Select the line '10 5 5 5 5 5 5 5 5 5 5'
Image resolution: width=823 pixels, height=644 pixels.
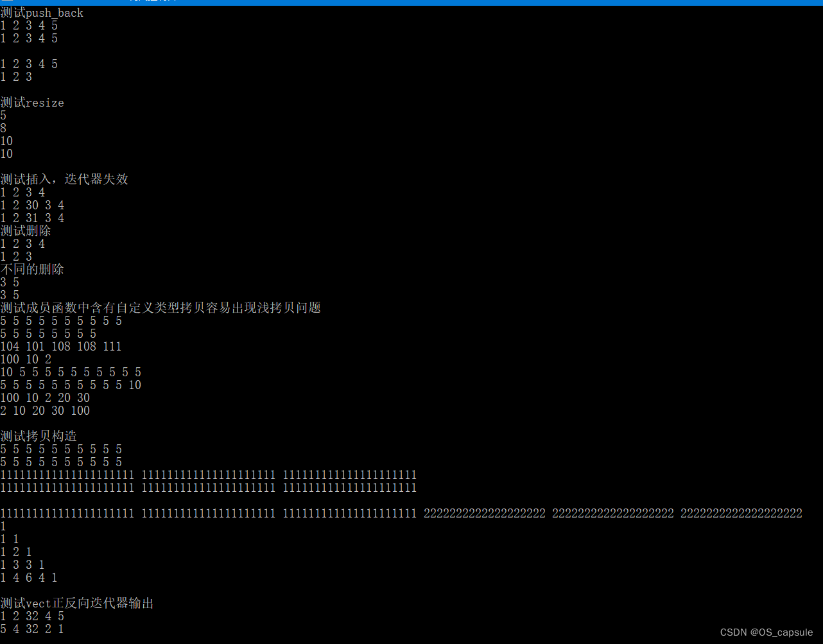point(71,372)
